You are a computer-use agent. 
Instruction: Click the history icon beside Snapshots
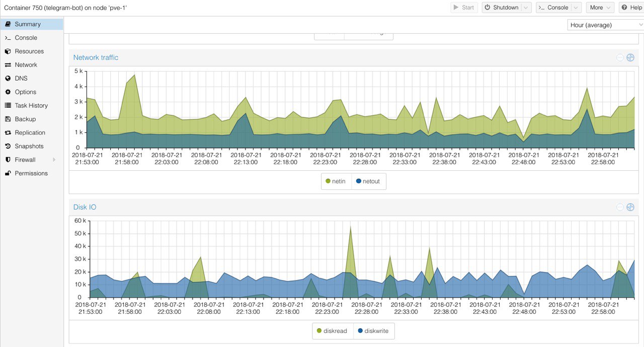click(8, 147)
